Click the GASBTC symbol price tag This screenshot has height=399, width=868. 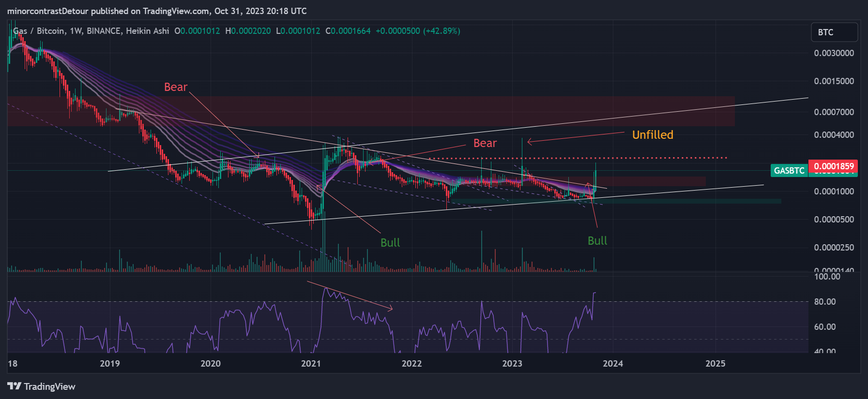pyautogui.click(x=789, y=170)
